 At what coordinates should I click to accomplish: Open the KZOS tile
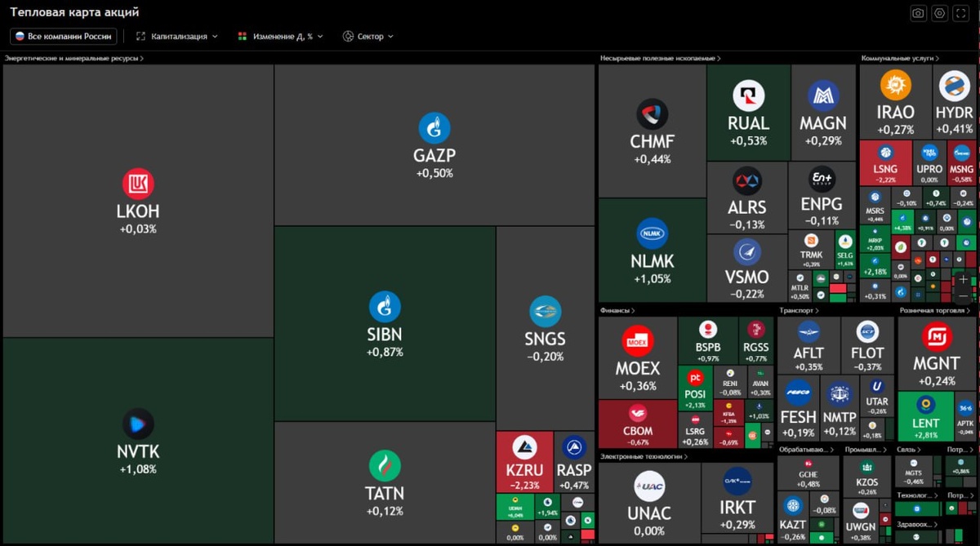(x=867, y=477)
